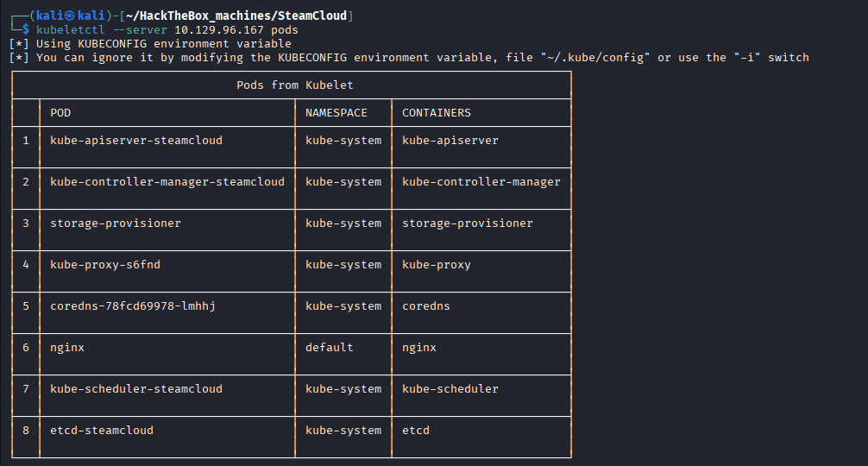Screen dimensions: 868x466
Task: Click the IP address 10.129.96.167 in command
Action: [219, 30]
